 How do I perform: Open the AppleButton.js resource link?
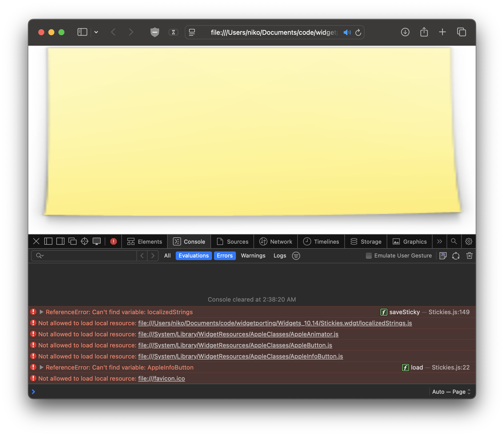tap(235, 345)
